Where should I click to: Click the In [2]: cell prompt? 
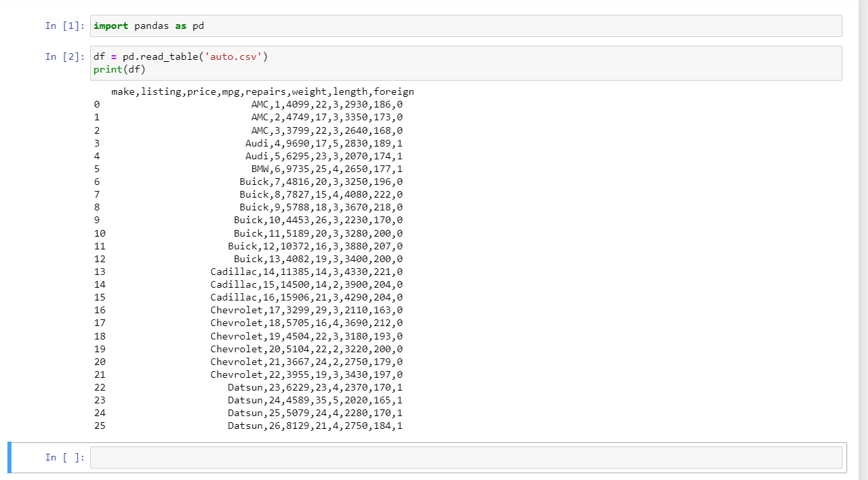(x=64, y=56)
